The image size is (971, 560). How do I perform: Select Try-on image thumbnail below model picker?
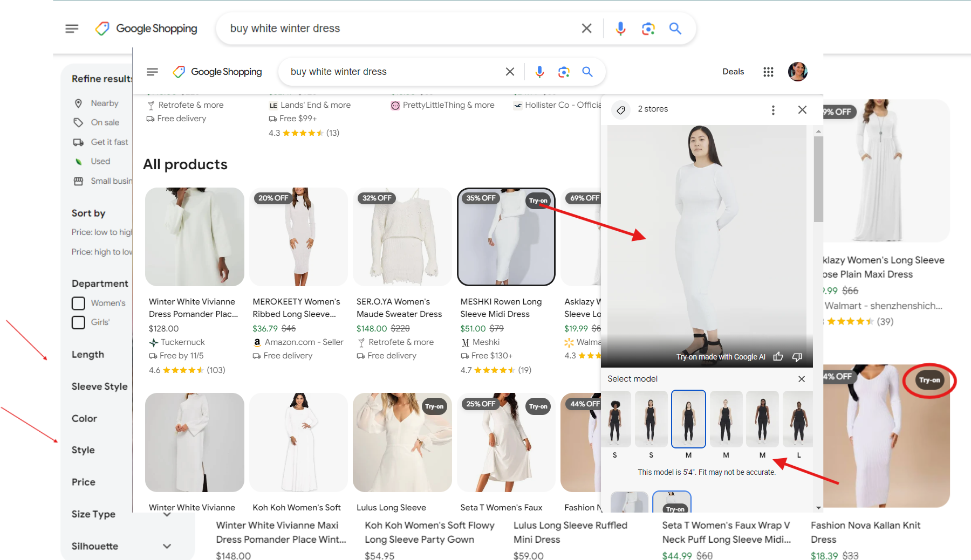(672, 502)
